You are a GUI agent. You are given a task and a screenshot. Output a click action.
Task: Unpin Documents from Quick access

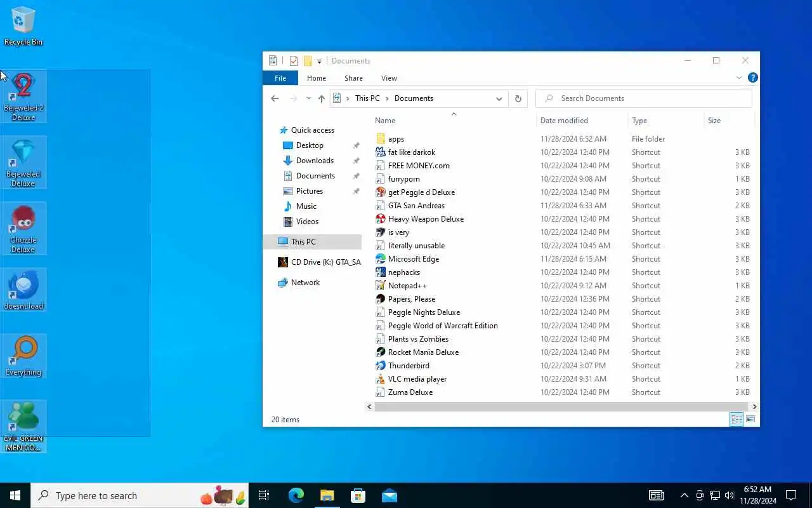(356, 176)
